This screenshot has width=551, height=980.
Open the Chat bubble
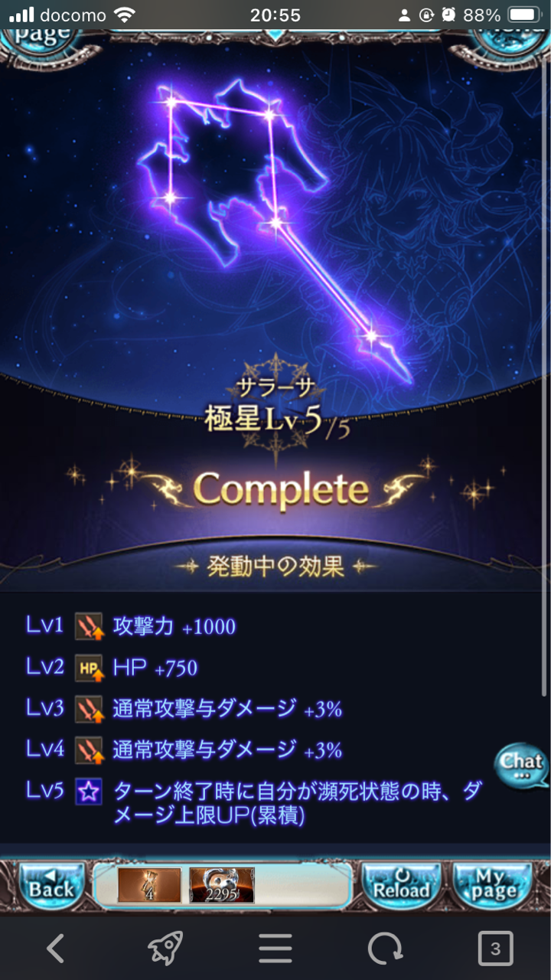tap(522, 765)
